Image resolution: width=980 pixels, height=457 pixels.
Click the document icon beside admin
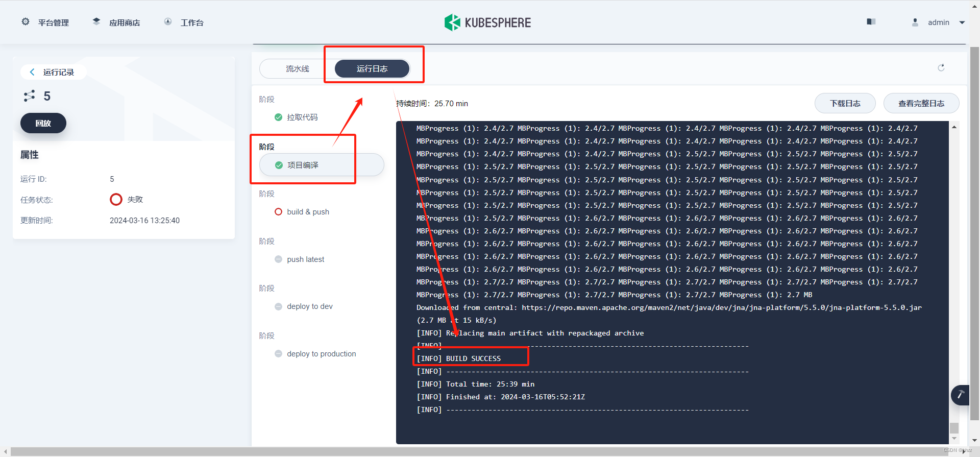pyautogui.click(x=871, y=22)
